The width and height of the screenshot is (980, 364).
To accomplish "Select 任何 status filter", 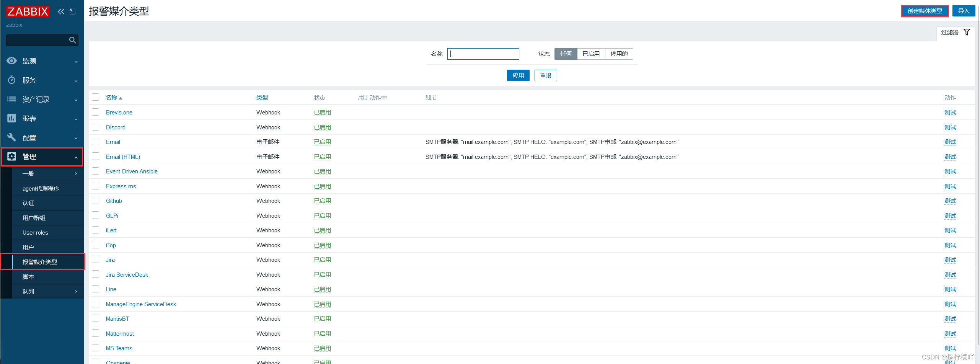I will (566, 54).
